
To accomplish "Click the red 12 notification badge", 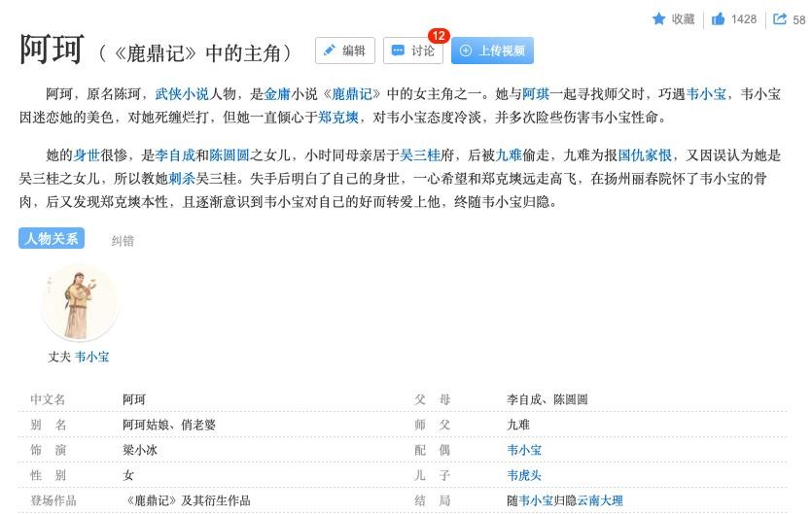I will click(439, 36).
